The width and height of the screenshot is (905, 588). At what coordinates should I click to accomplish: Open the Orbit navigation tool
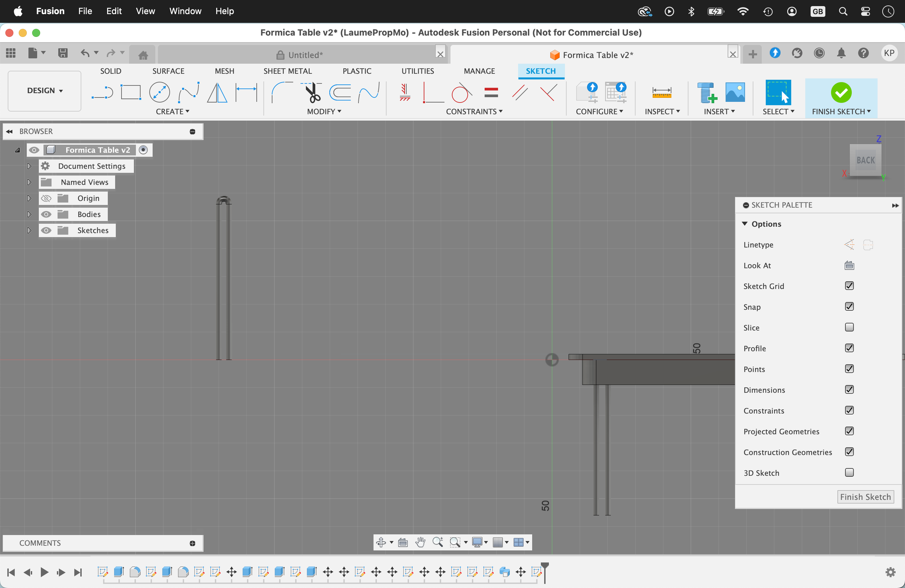(381, 542)
